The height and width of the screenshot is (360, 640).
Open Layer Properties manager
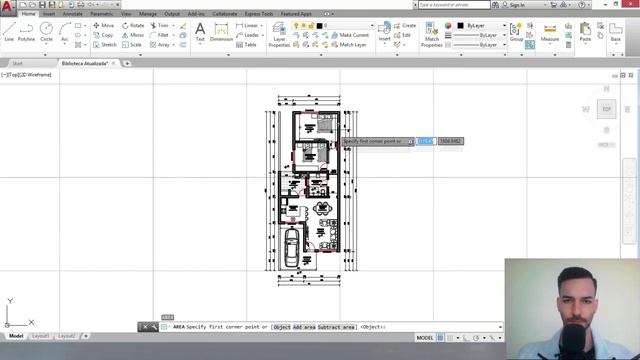(279, 35)
